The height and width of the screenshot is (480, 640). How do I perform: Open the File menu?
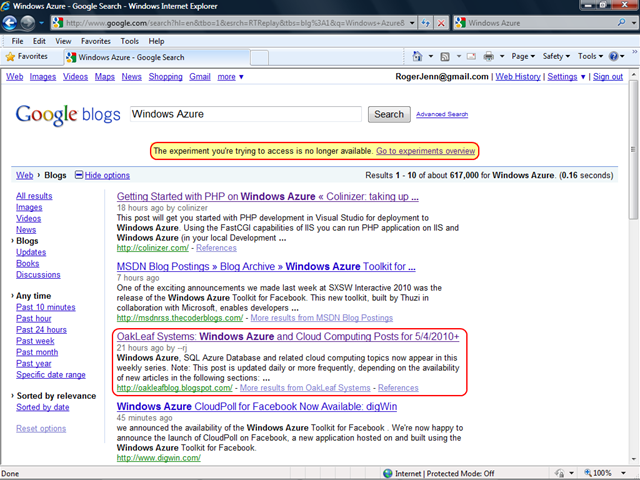[x=17, y=41]
